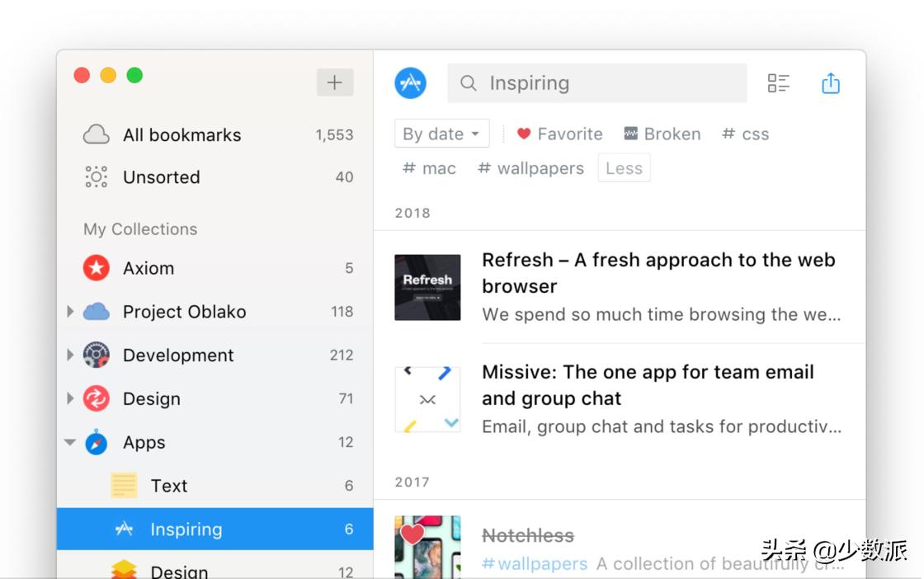Click the 'My Collections' header
The width and height of the screenshot is (924, 579).
pyautogui.click(x=140, y=228)
